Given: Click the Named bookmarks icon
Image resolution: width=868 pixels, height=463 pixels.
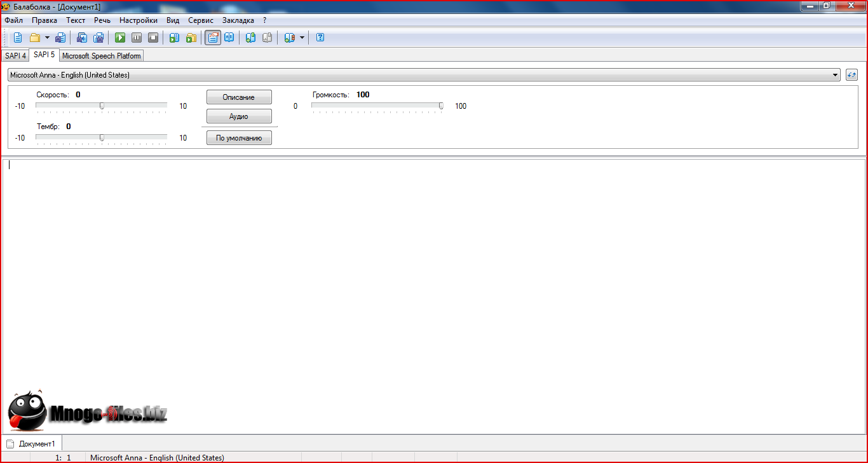Looking at the screenshot, I should tap(290, 38).
